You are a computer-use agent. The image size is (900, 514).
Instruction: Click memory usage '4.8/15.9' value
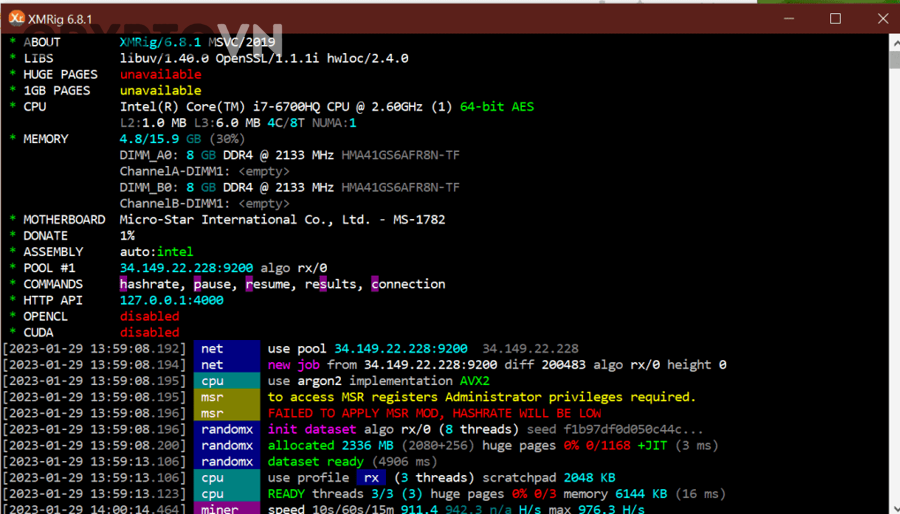149,139
